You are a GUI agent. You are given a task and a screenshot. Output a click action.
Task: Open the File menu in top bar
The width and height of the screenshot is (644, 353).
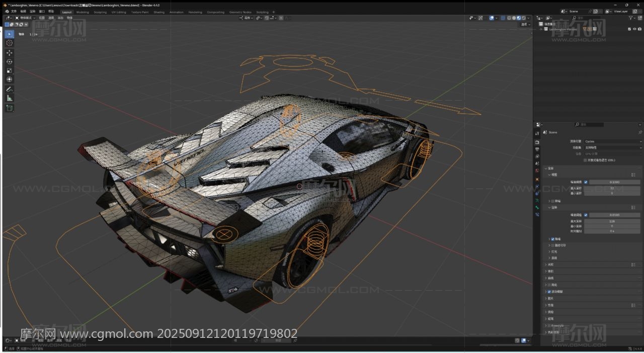click(14, 12)
